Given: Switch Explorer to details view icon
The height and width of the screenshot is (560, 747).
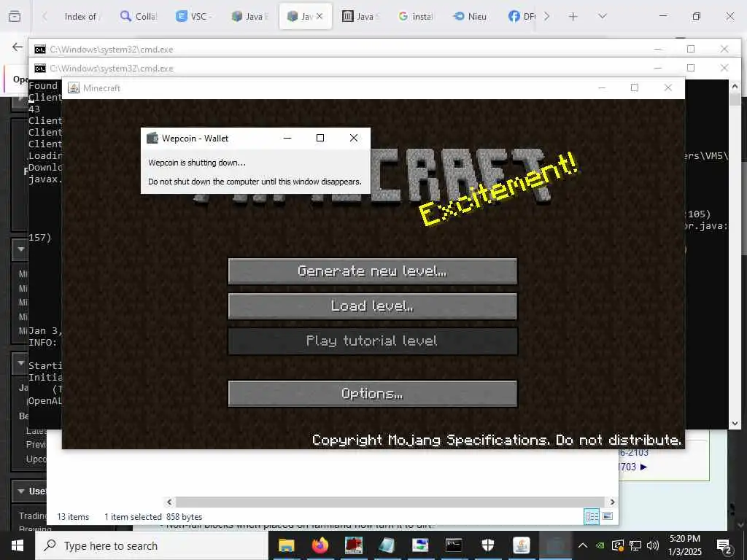Looking at the screenshot, I should [592, 517].
